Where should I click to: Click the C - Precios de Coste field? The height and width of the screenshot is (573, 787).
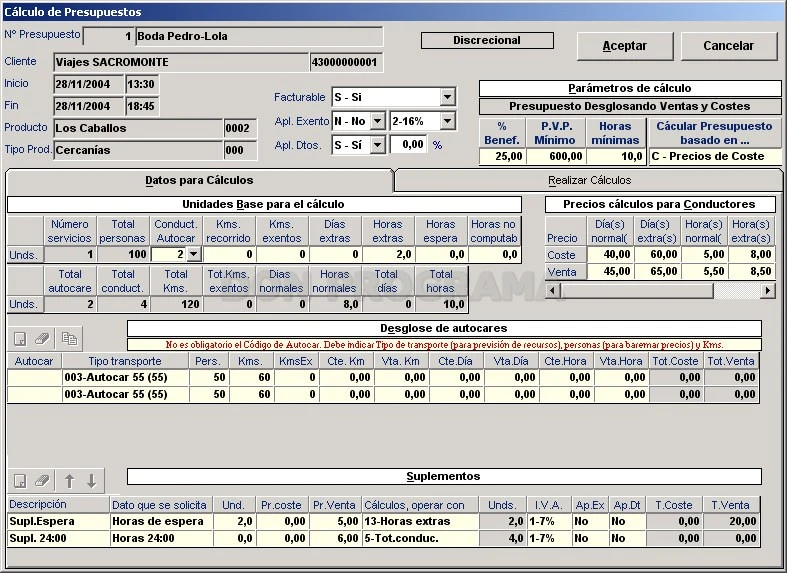[715, 156]
